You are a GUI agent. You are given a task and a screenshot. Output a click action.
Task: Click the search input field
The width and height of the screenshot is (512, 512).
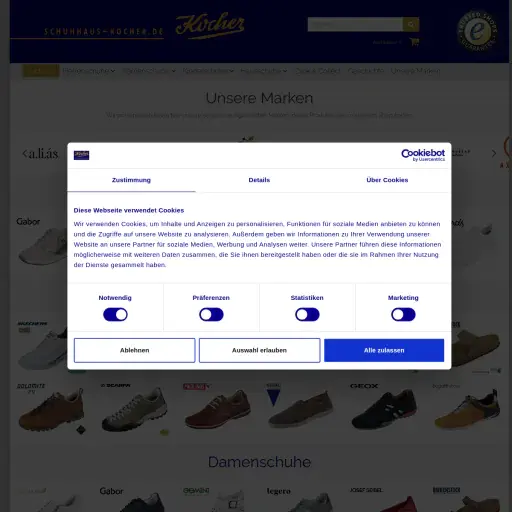click(x=355, y=24)
